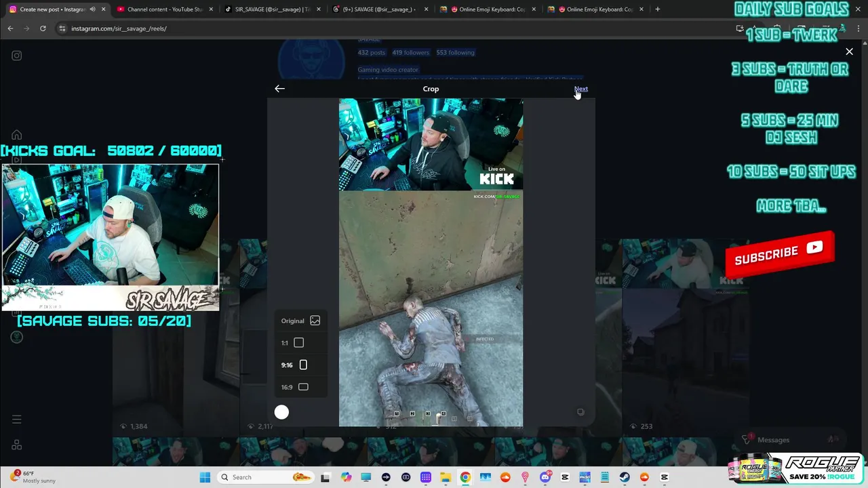Open Steam from the taskbar
This screenshot has width=868, height=488.
pos(625,477)
